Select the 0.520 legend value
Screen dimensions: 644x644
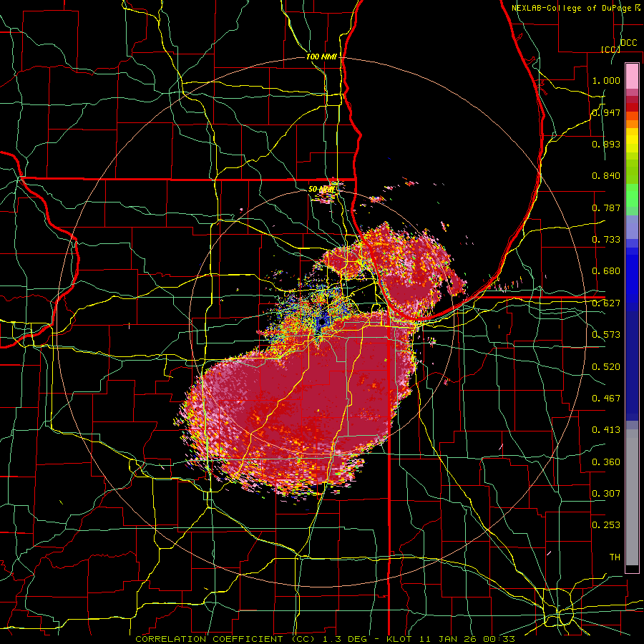(606, 367)
